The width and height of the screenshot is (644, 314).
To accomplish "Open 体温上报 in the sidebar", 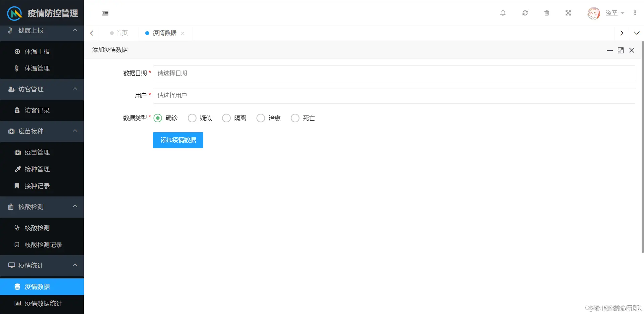I will point(42,52).
